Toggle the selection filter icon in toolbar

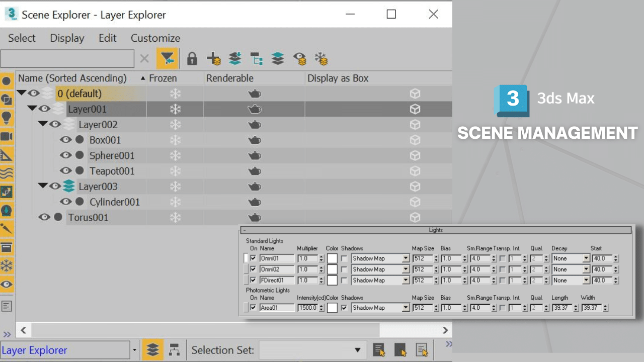pyautogui.click(x=168, y=58)
